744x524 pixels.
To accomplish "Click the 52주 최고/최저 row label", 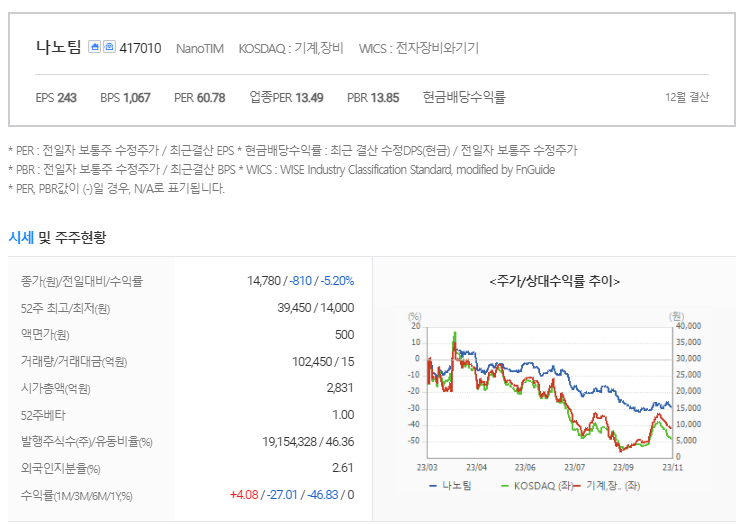I will pos(65,309).
